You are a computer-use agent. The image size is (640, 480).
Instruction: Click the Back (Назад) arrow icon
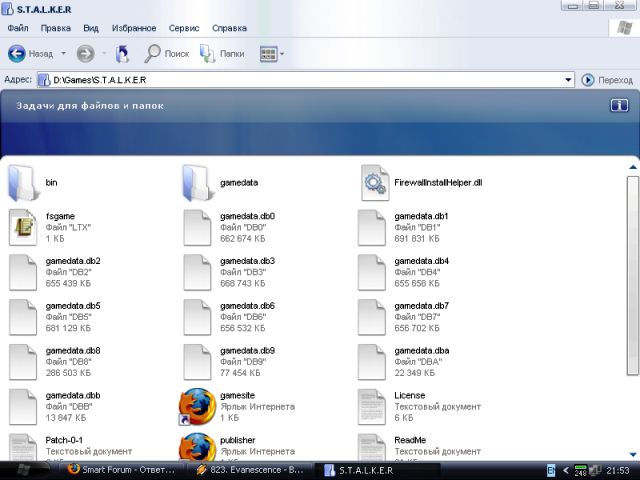(17, 53)
